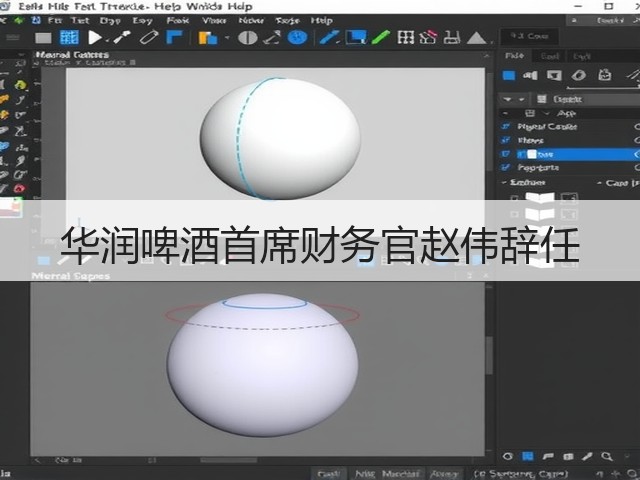Click the button right of 'Ning Mancial' in the status bar
Image resolution: width=640 pixels, height=480 pixels.
coord(445,474)
